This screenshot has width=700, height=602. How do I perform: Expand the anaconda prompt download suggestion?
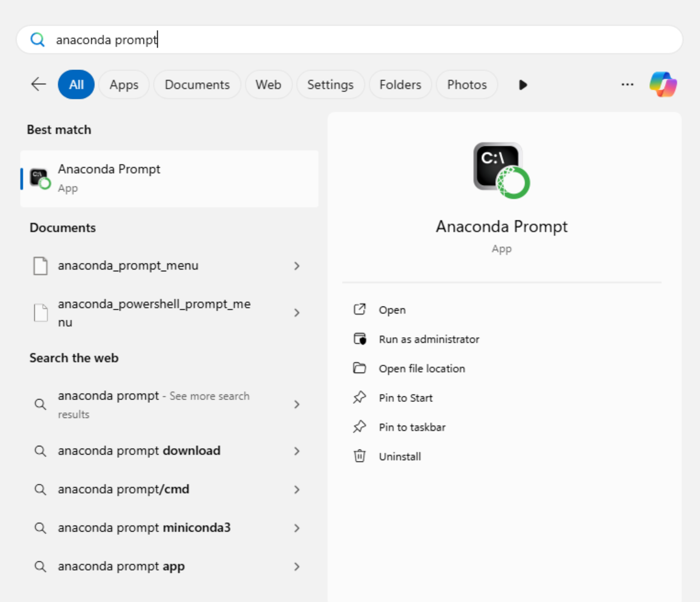pos(297,451)
